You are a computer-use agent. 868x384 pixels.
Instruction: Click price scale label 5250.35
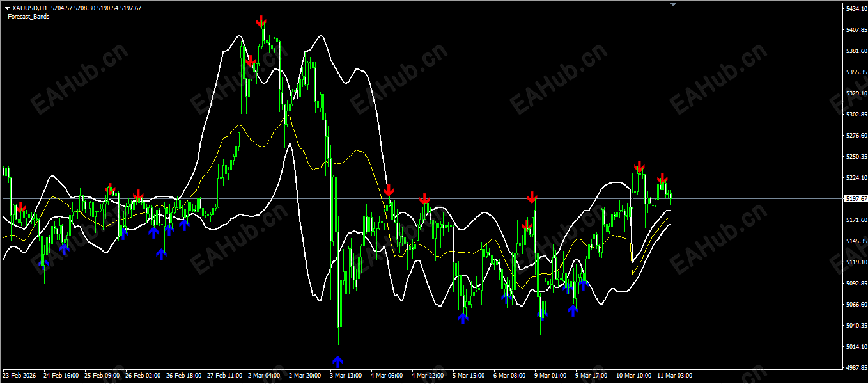pyautogui.click(x=856, y=157)
